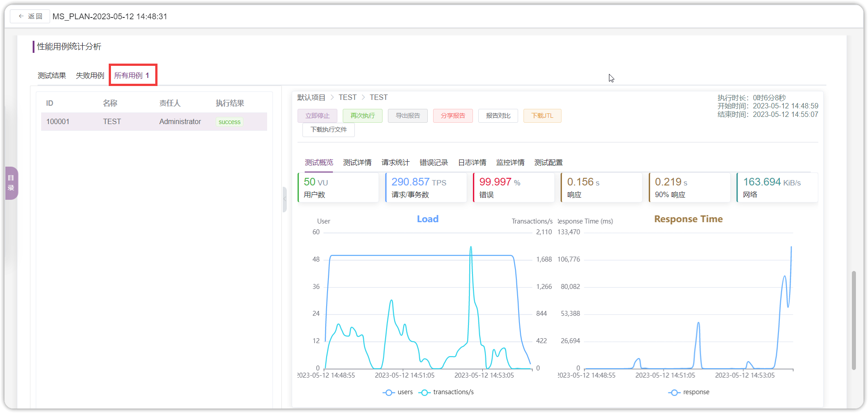This screenshot has width=868, height=413.
Task: Click the first TEST breadcrumb
Action: click(347, 97)
